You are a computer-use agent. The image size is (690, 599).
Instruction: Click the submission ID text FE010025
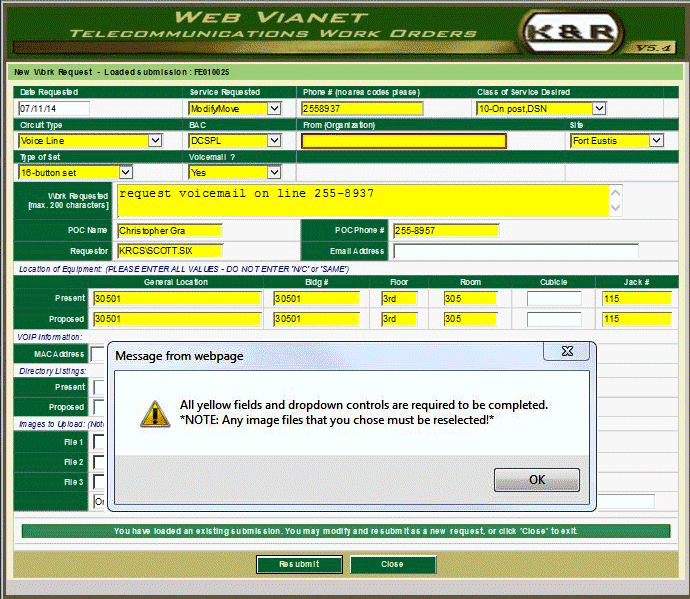[x=211, y=72]
